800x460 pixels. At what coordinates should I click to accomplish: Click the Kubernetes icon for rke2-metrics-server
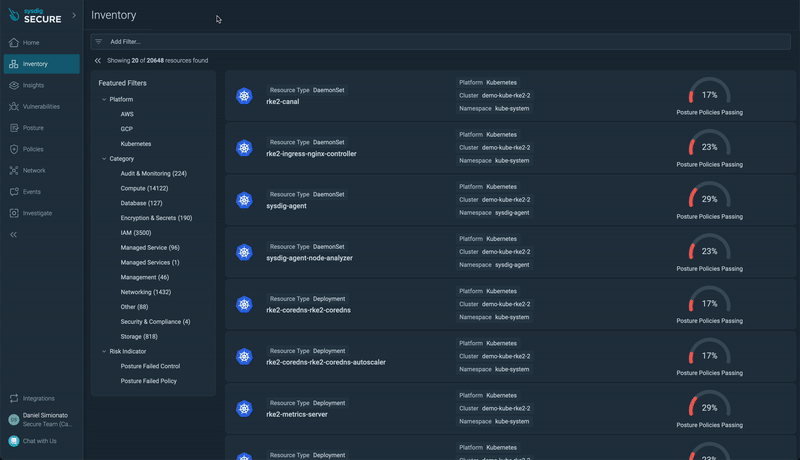244,408
